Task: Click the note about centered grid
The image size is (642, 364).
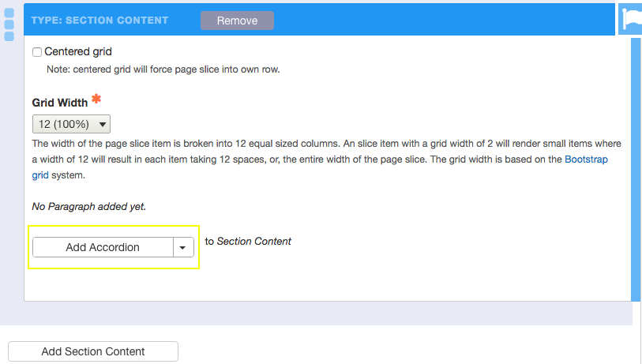Action: click(163, 69)
